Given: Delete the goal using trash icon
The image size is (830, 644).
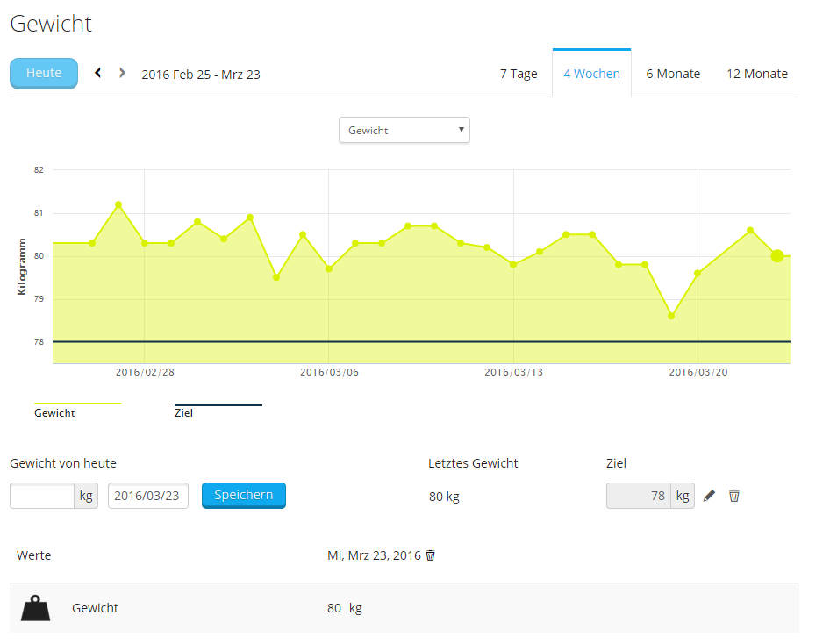Looking at the screenshot, I should click(734, 496).
